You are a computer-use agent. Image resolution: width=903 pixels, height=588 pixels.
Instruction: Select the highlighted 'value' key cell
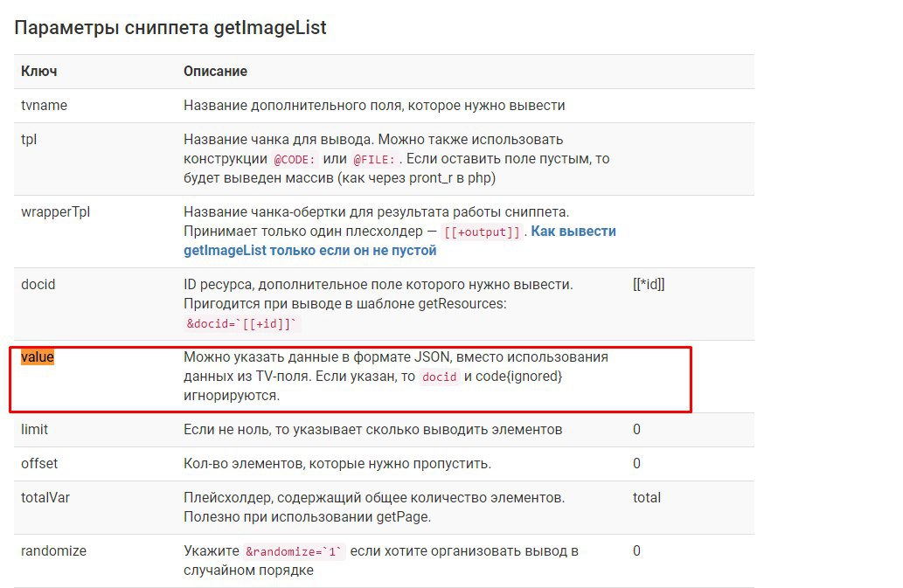(38, 356)
